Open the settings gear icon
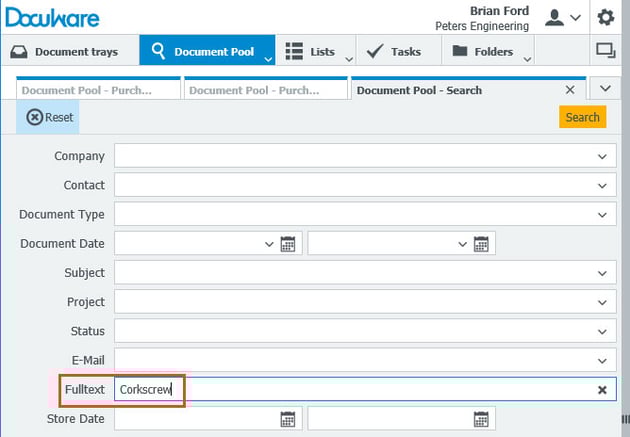This screenshot has width=630, height=437. coord(606,17)
